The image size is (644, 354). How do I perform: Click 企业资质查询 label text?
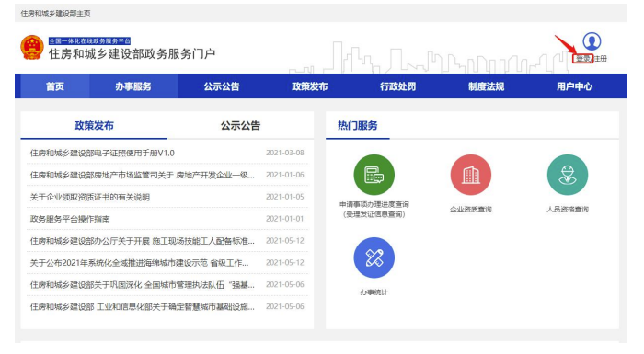[471, 210]
